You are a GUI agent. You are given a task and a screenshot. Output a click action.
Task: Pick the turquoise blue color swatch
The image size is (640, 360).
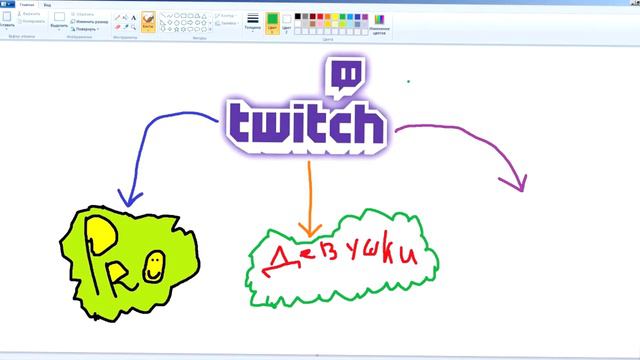click(x=350, y=16)
